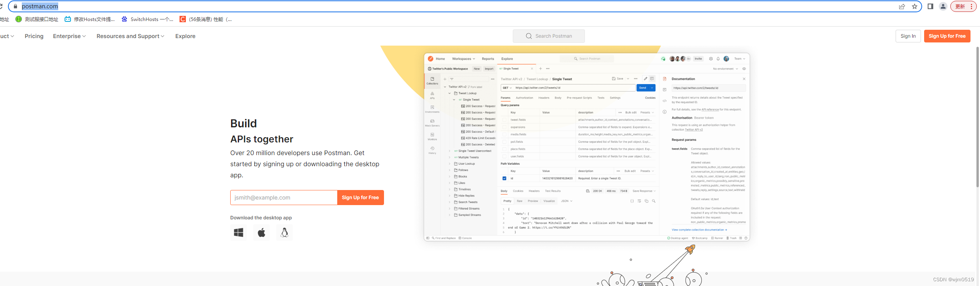Tick the tweet.fields checkbox in preview

click(x=504, y=120)
